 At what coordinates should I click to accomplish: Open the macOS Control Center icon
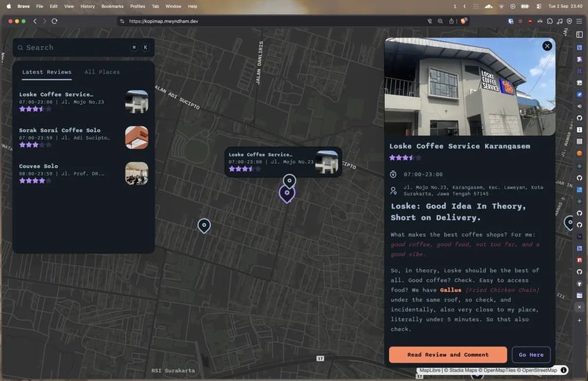[x=539, y=7]
